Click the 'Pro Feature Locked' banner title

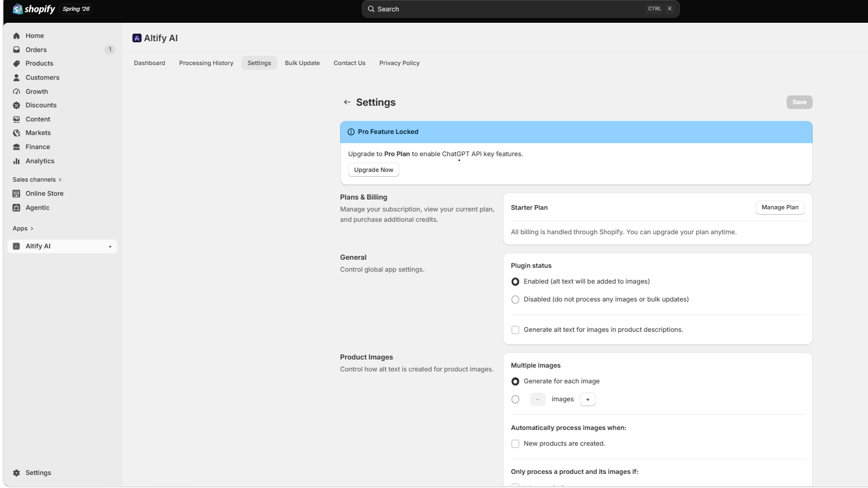pyautogui.click(x=388, y=132)
